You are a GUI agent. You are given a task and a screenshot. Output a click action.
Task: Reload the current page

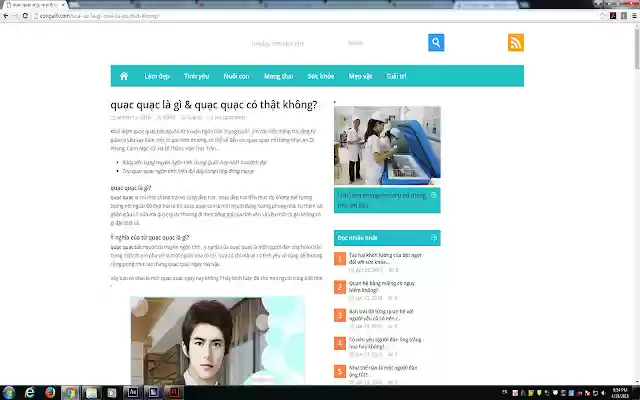click(x=25, y=16)
